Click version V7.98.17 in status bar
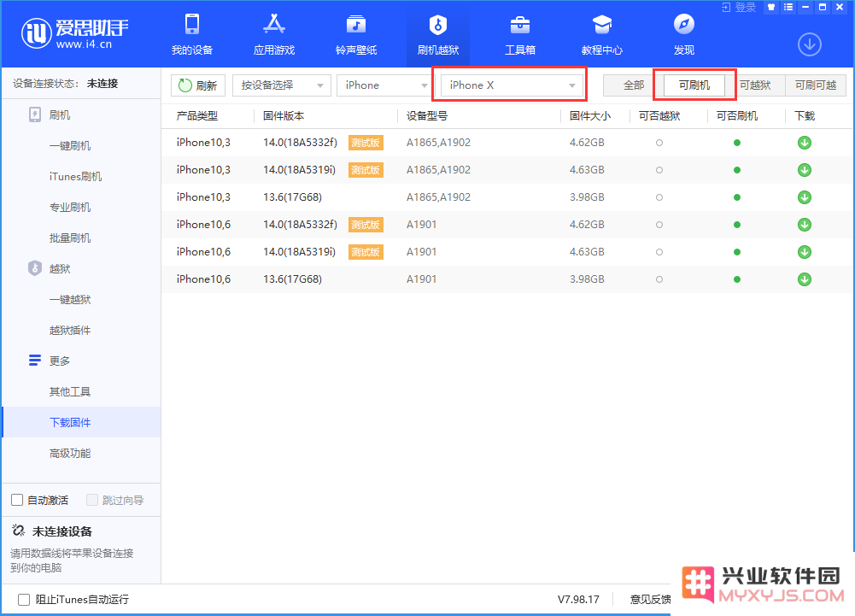The height and width of the screenshot is (616, 855). tap(578, 600)
